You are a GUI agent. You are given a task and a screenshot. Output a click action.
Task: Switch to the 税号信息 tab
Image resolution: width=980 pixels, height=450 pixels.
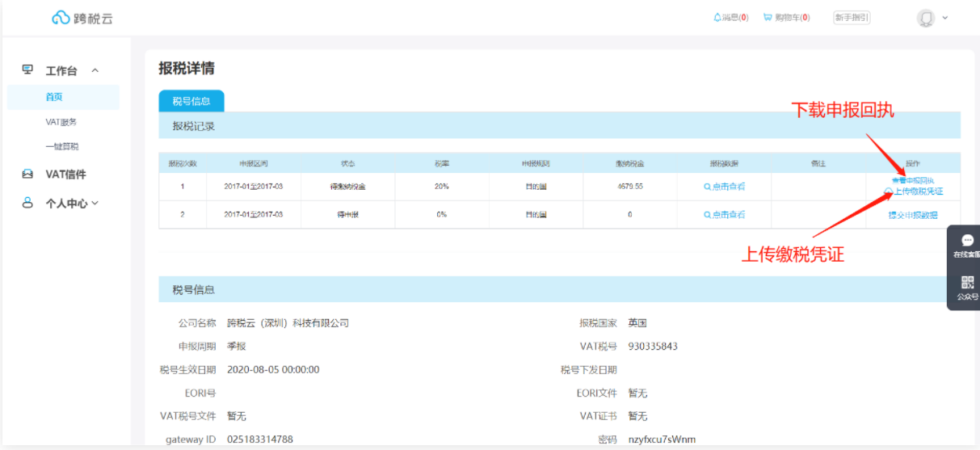[x=191, y=101]
